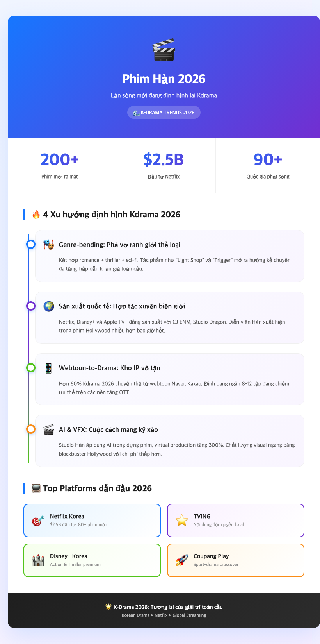Select the blue timeline dot for Genre-bending
The height and width of the screenshot is (644, 320).
tap(31, 244)
